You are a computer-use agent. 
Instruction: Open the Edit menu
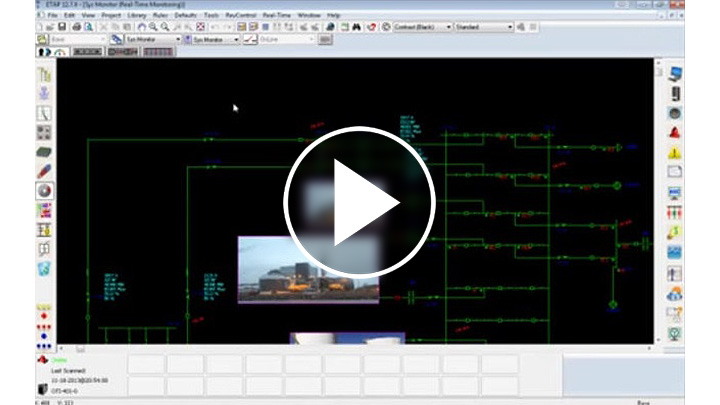tap(69, 15)
